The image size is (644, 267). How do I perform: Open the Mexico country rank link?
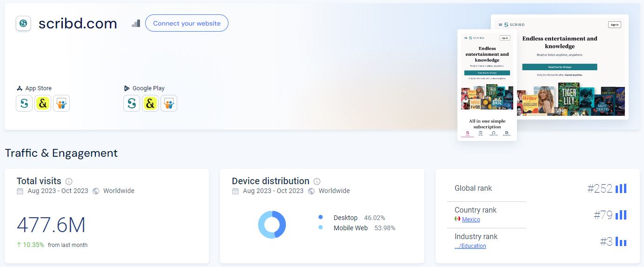(x=471, y=220)
